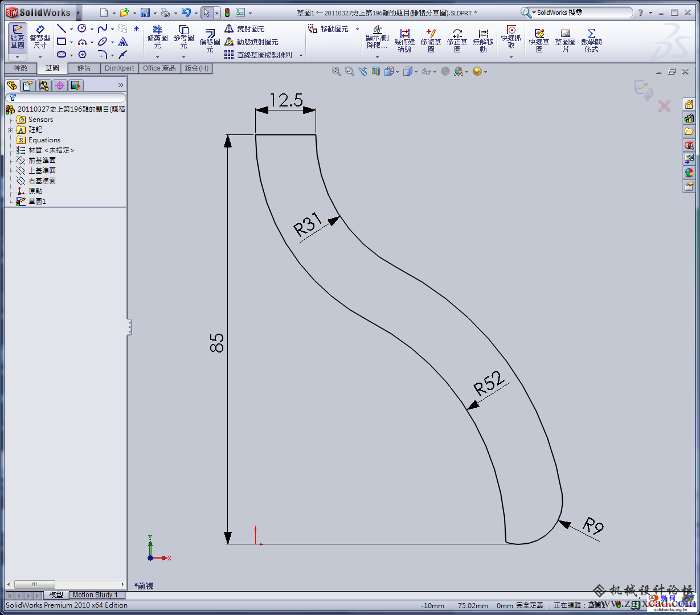Click the Rebuild traffic light icon
Screen dimensions: 700x615
227,13
